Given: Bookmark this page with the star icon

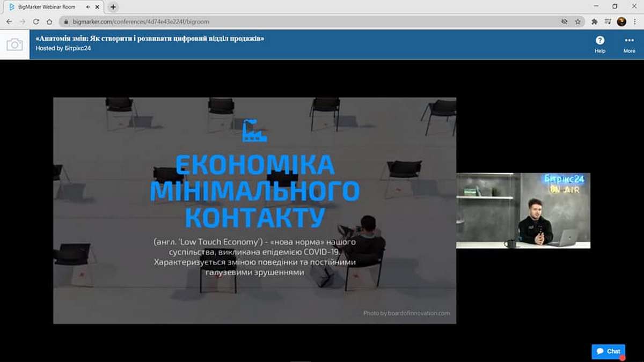Looking at the screenshot, I should [x=578, y=22].
